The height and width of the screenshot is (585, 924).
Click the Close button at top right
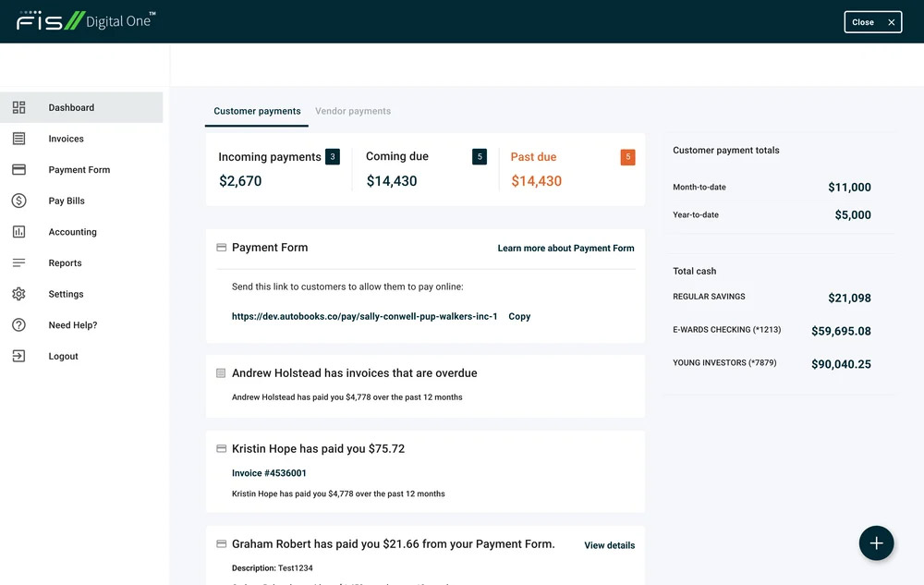(872, 21)
